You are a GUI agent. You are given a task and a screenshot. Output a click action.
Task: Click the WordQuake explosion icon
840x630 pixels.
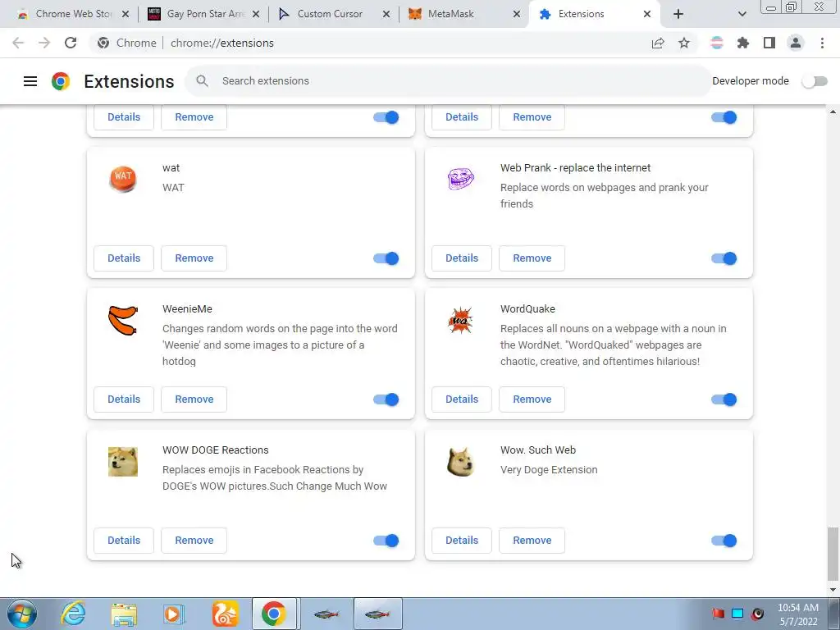[460, 321]
